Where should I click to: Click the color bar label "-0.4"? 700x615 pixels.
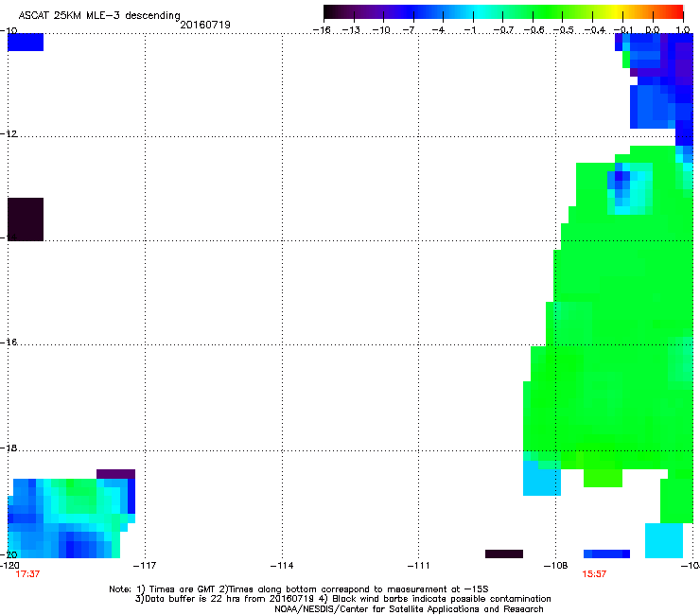coord(595,30)
